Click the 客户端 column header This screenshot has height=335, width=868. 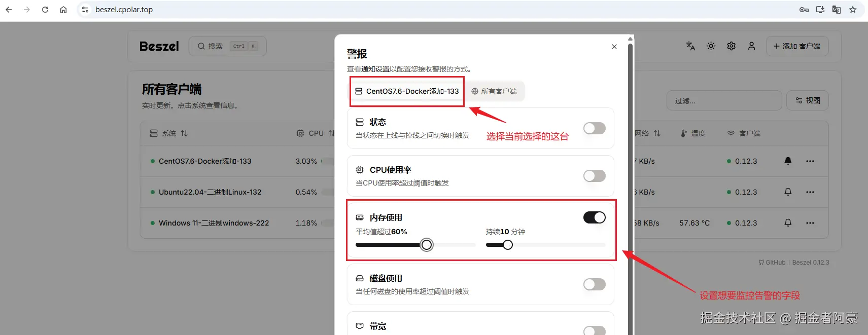(x=744, y=133)
